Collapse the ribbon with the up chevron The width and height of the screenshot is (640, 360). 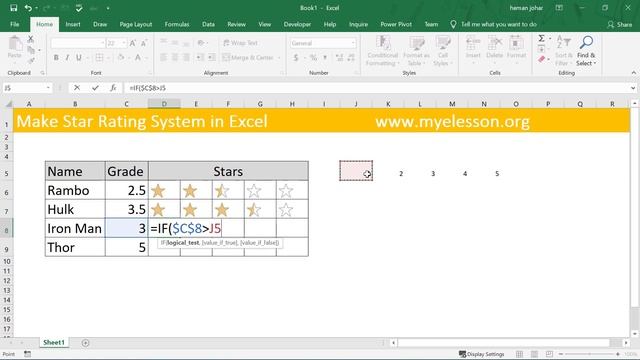[x=633, y=73]
